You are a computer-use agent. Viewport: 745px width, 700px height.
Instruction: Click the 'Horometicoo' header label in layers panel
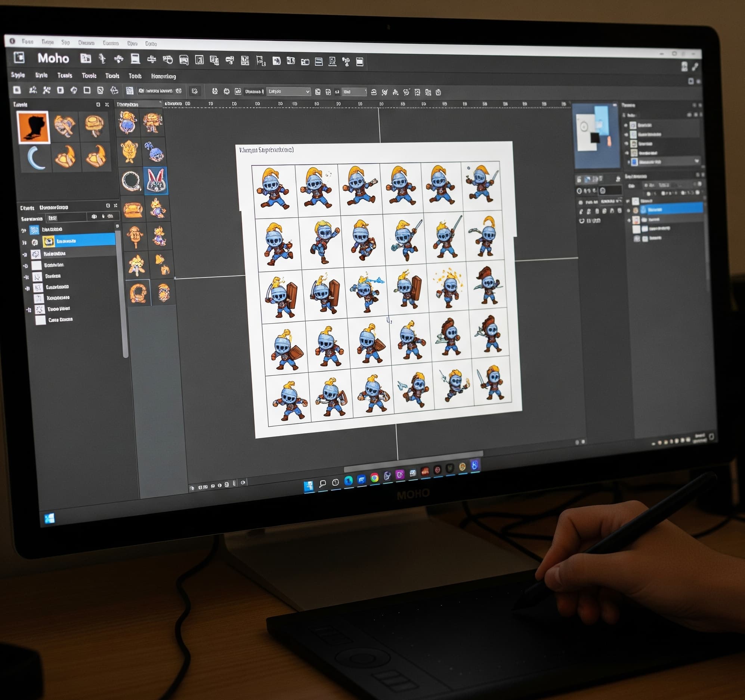[53, 207]
